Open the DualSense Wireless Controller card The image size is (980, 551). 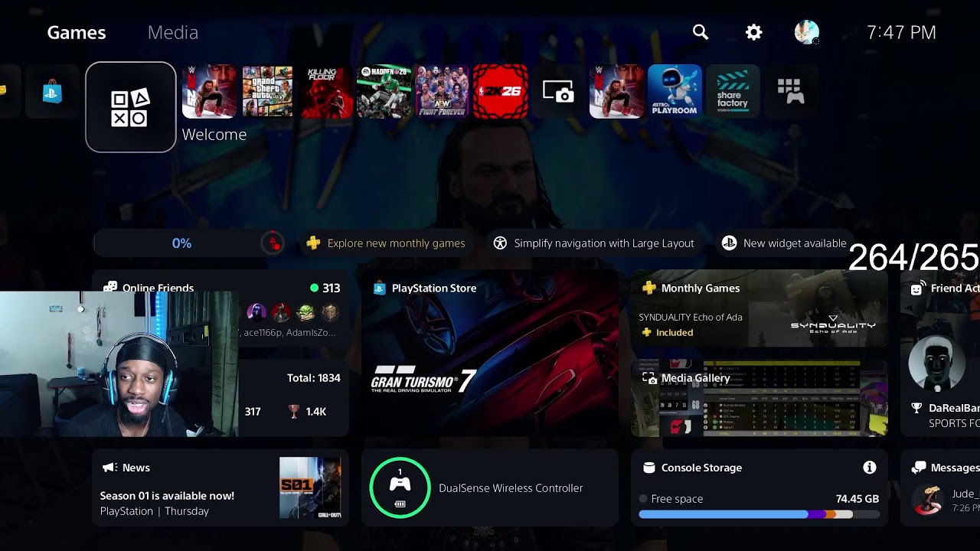(x=490, y=487)
